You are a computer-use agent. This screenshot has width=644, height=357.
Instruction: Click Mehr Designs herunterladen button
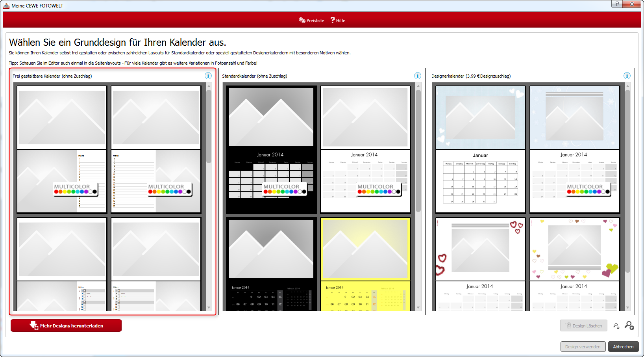click(x=66, y=325)
